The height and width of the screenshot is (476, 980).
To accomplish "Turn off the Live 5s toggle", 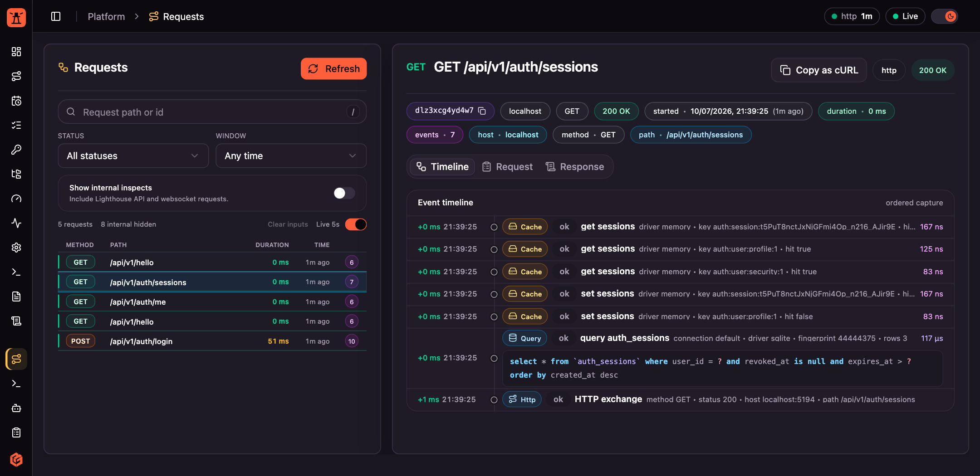I will (x=356, y=224).
